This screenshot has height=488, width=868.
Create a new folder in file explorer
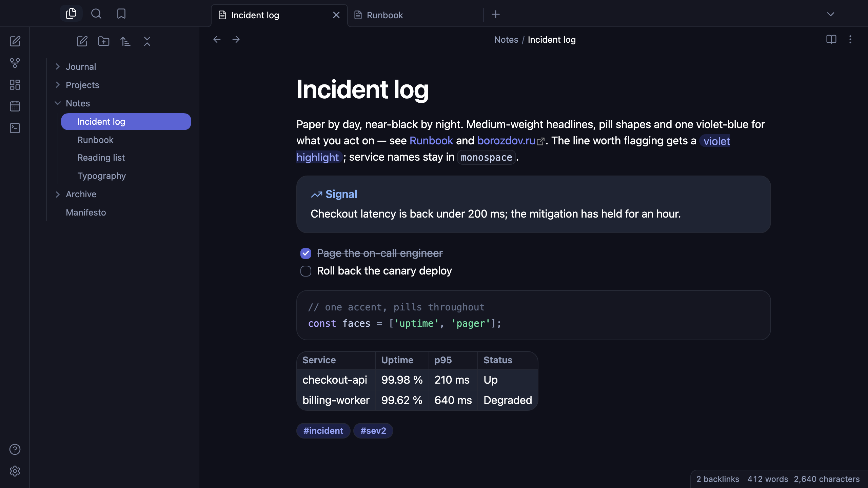(x=104, y=41)
